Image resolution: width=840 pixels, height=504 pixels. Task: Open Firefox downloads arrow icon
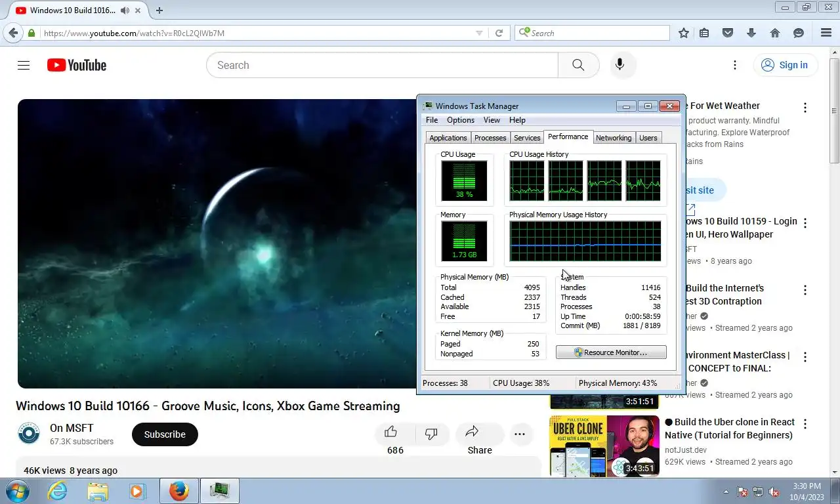point(751,33)
